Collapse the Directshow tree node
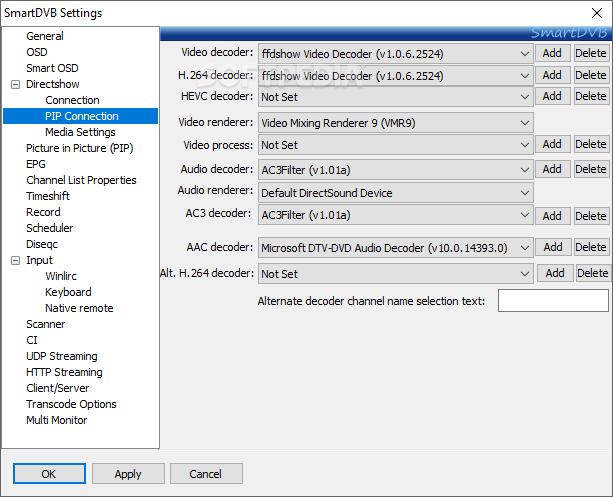The image size is (613, 497). coord(15,84)
